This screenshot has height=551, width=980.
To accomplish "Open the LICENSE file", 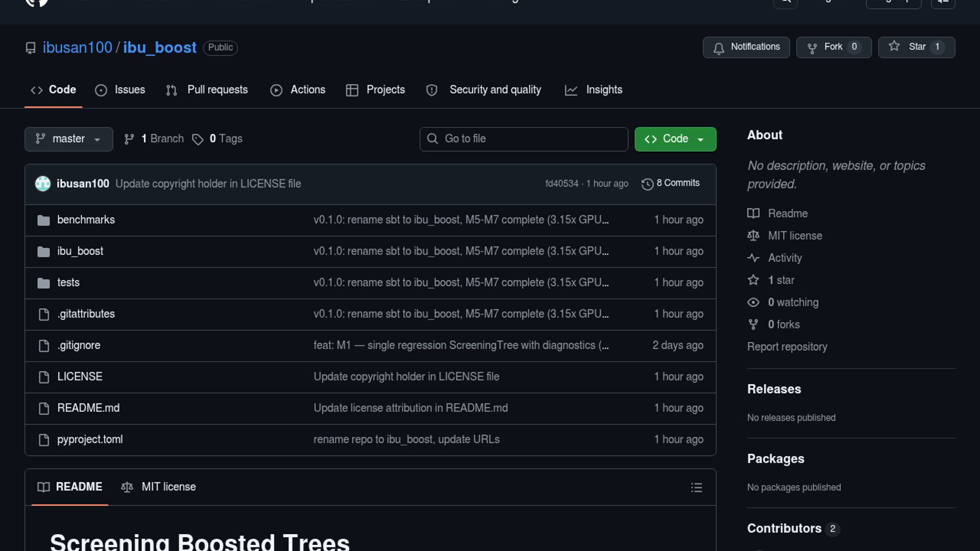I will (80, 377).
